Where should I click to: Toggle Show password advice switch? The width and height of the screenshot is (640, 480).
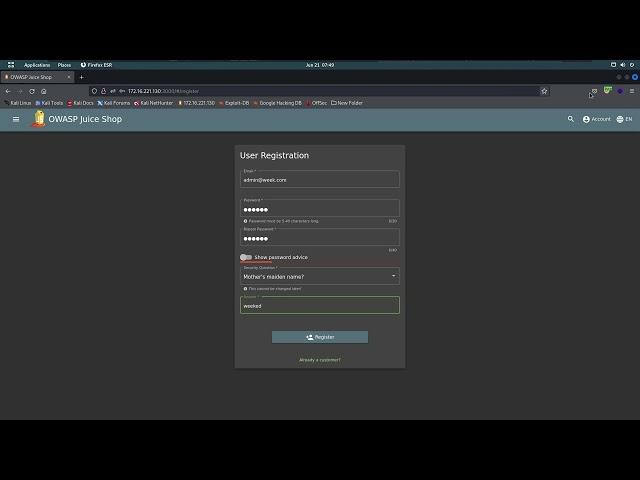coord(246,257)
